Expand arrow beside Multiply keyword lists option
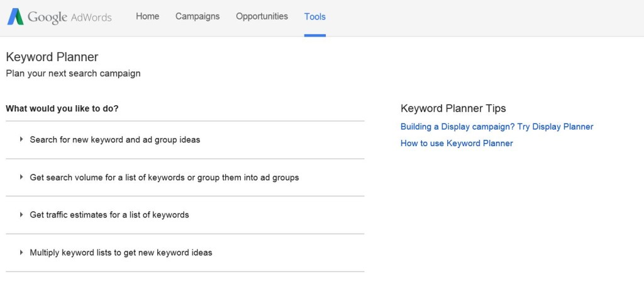Screen dimensions: 644x291 (x=21, y=253)
